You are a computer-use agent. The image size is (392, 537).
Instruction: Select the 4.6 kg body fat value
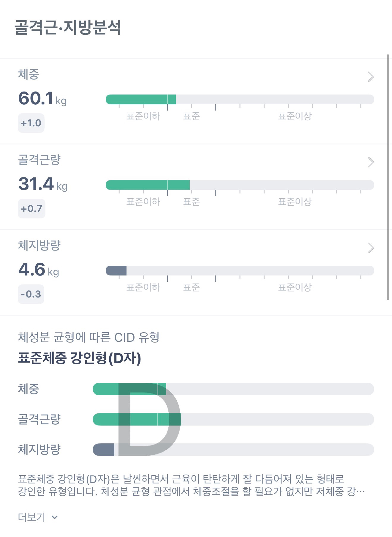click(x=39, y=270)
